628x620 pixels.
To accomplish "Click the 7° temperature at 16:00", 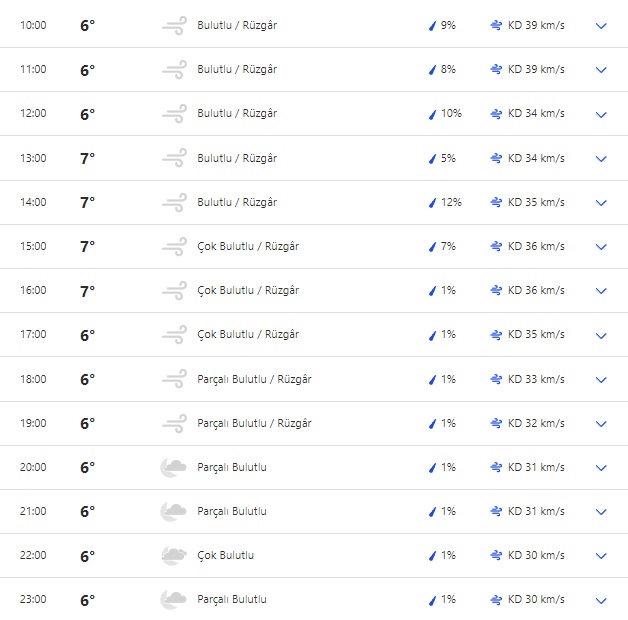I will click(x=87, y=291).
